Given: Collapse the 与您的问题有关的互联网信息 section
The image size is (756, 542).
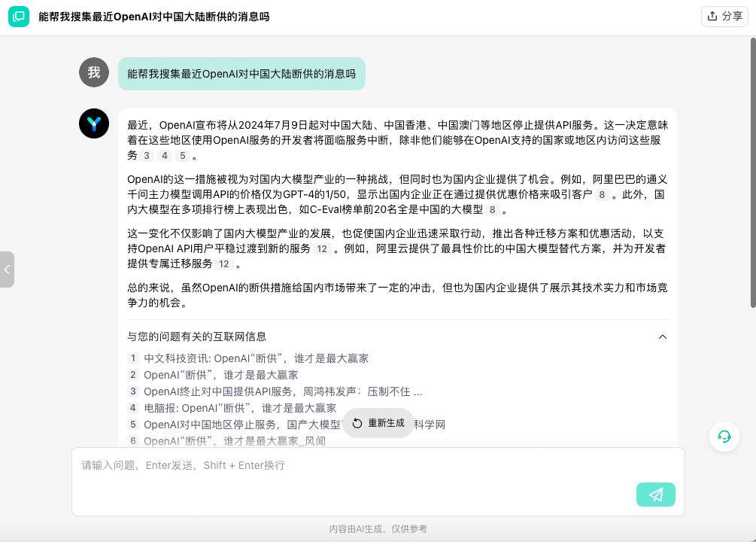Looking at the screenshot, I should pos(663,337).
